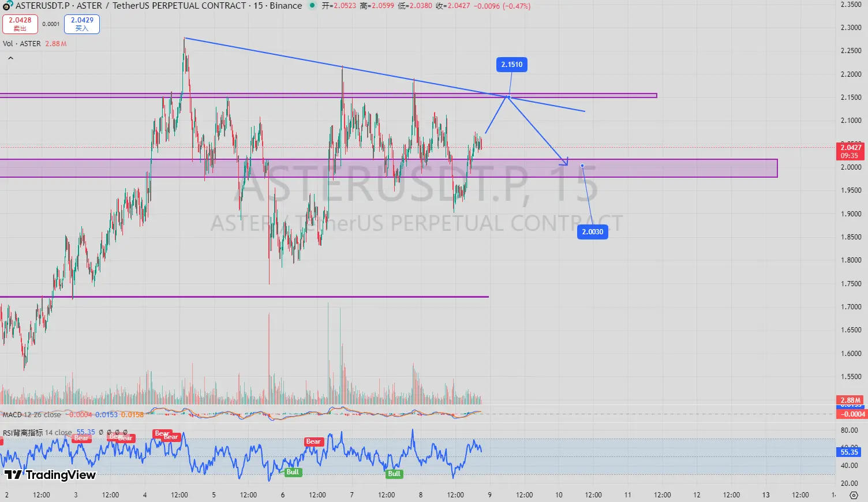Viewport: 868px width, 502px height.
Task: Click the red 2.0427 last price tag
Action: (850, 151)
